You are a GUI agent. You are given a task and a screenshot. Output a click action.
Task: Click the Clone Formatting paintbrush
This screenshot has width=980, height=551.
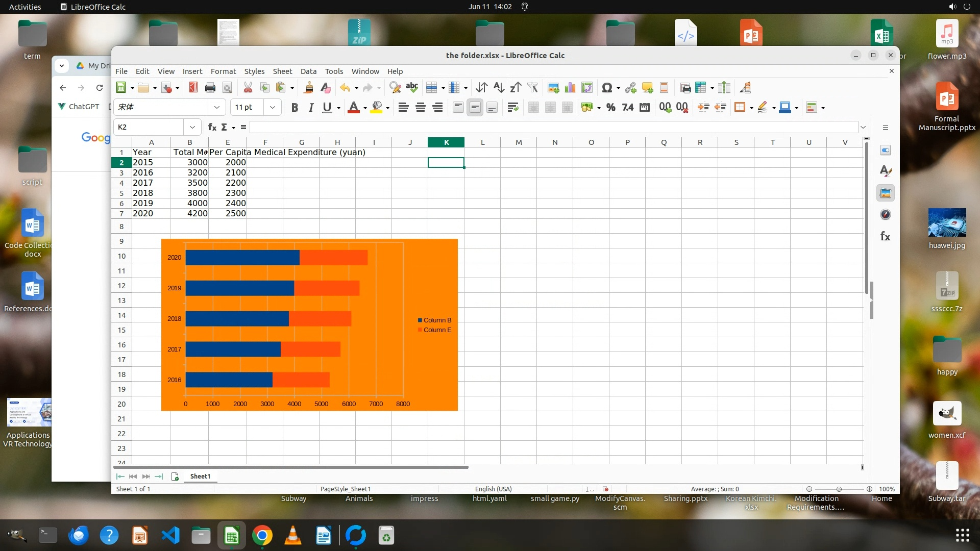pyautogui.click(x=308, y=88)
